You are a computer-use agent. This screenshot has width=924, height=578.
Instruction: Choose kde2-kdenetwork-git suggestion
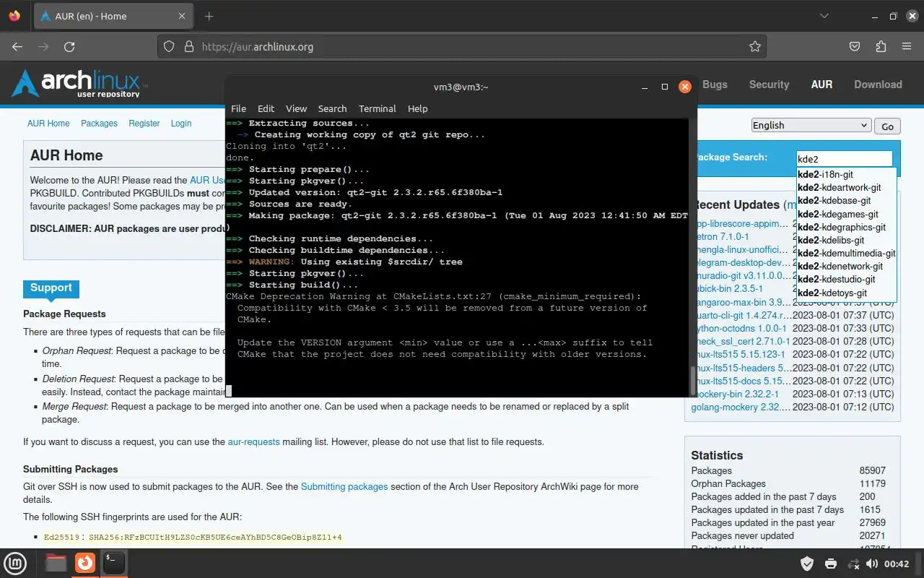click(846, 266)
